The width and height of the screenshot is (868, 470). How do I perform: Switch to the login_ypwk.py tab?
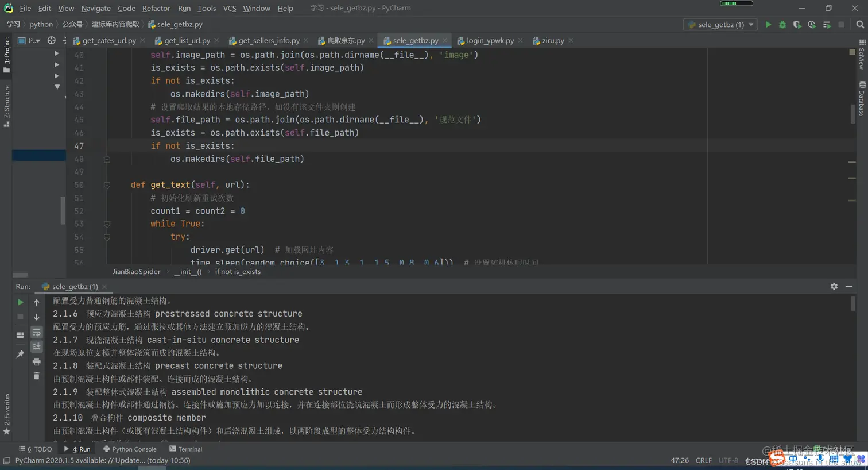pos(490,41)
